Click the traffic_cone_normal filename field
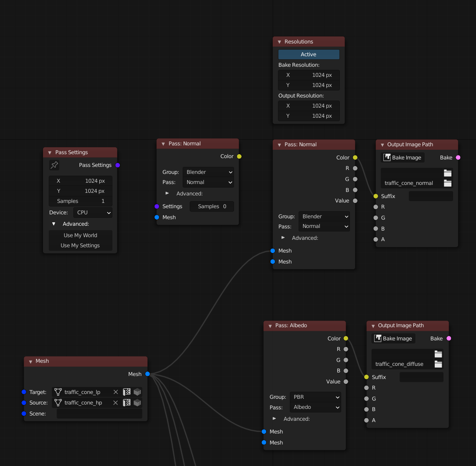 pos(412,183)
